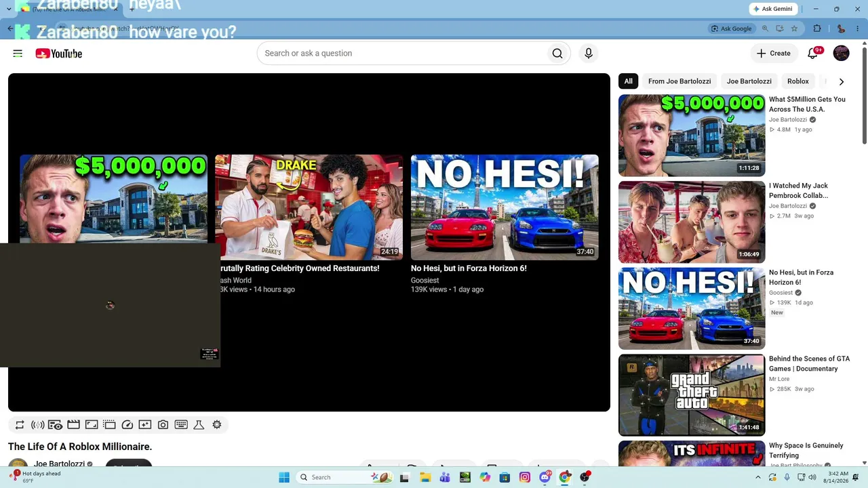
Task: Open enhancer settings gear icon
Action: coord(217,425)
